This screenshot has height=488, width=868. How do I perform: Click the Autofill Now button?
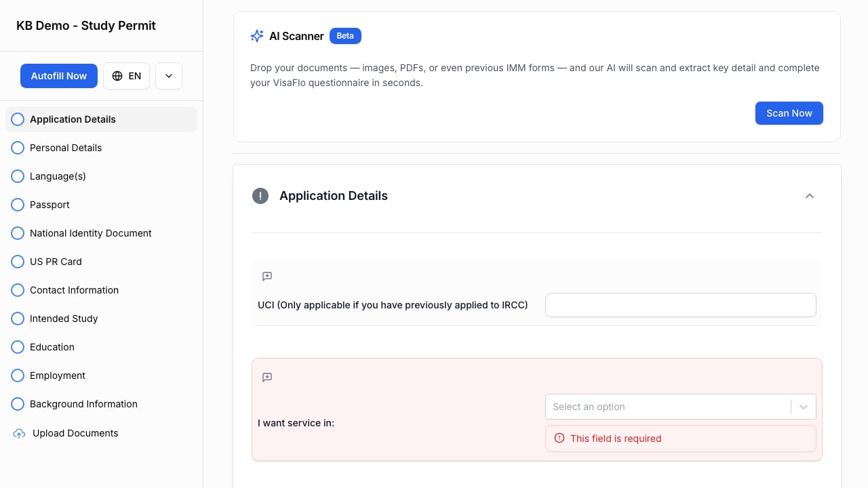click(59, 76)
